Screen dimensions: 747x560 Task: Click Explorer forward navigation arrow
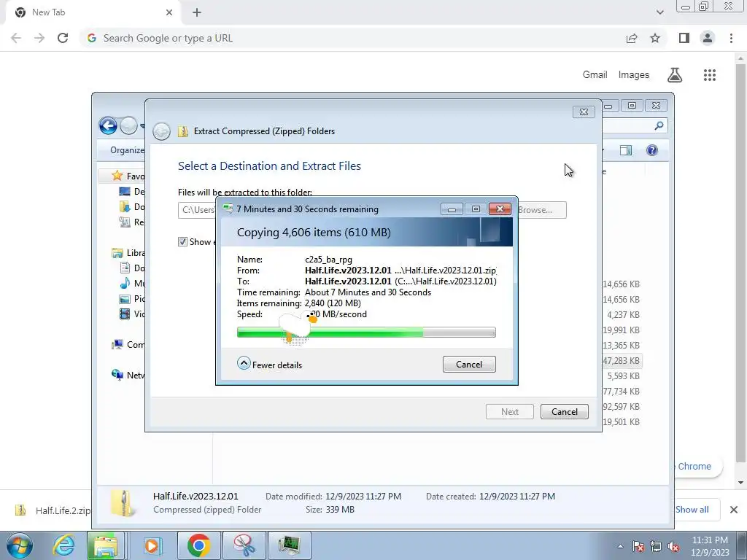(128, 125)
